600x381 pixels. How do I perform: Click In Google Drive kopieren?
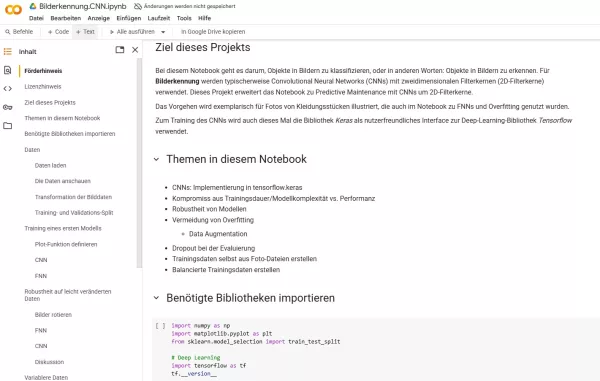(213, 32)
